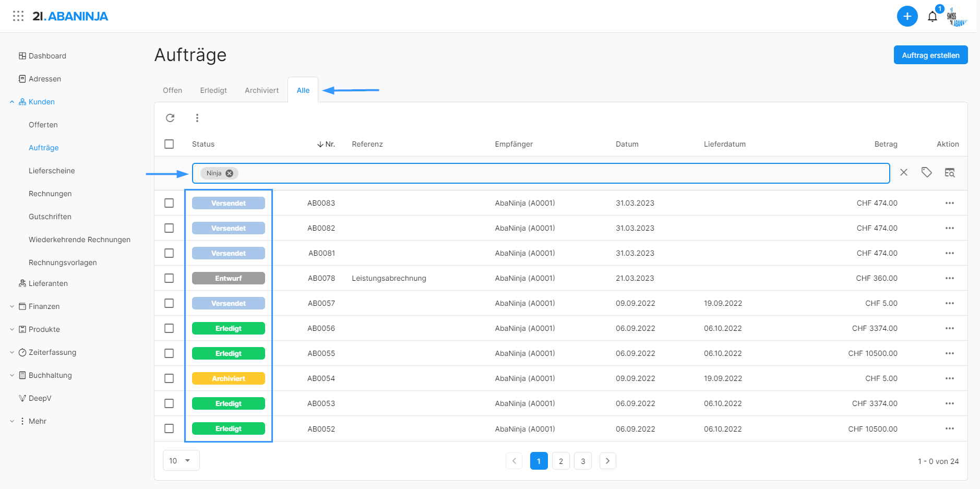Viewport: 980px width, 489px height.
Task: Click the AbaNinja logo
Action: click(x=70, y=16)
